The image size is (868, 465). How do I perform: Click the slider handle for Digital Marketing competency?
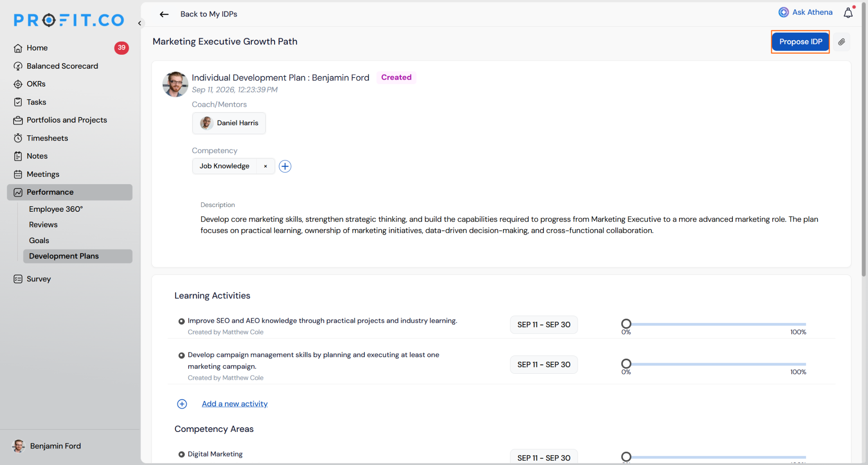point(626,457)
